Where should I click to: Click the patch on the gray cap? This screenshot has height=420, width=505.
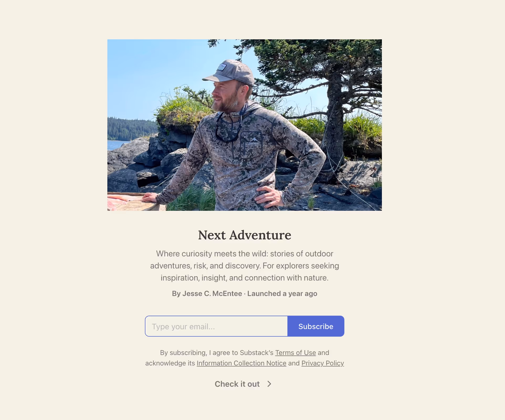221,67
